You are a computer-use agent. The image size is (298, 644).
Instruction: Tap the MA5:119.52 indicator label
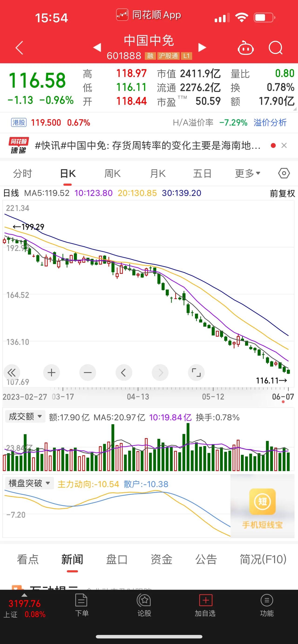47,193
